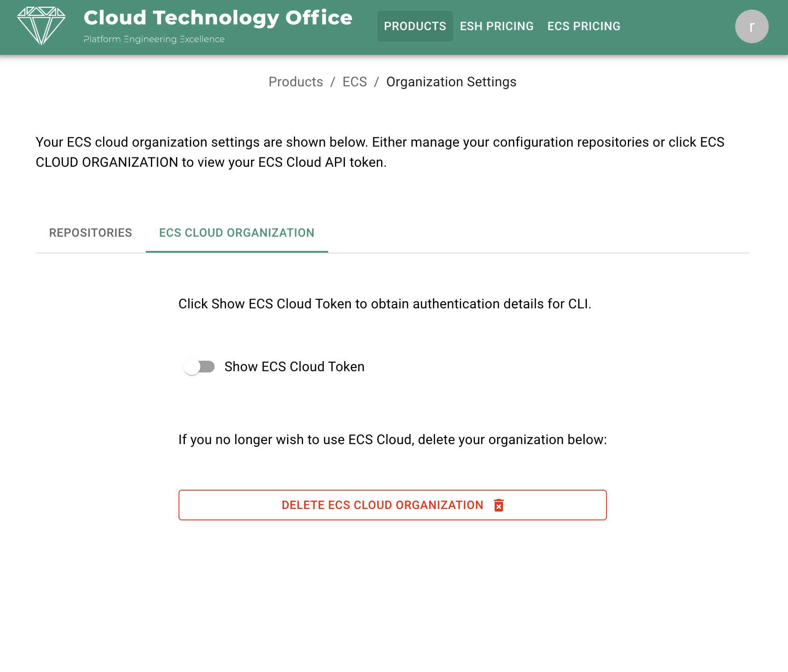Go to ECS PRICING
This screenshot has height=672, width=788.
pos(584,26)
